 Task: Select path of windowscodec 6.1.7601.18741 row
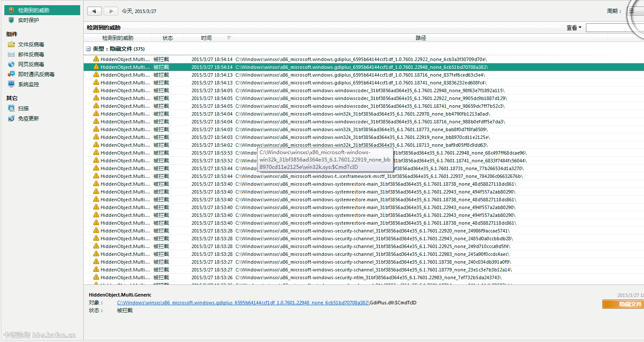[x=370, y=106]
